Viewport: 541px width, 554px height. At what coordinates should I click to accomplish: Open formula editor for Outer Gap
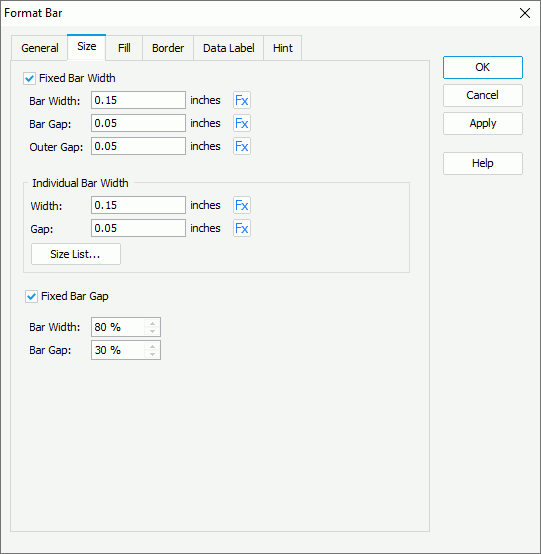tap(242, 146)
